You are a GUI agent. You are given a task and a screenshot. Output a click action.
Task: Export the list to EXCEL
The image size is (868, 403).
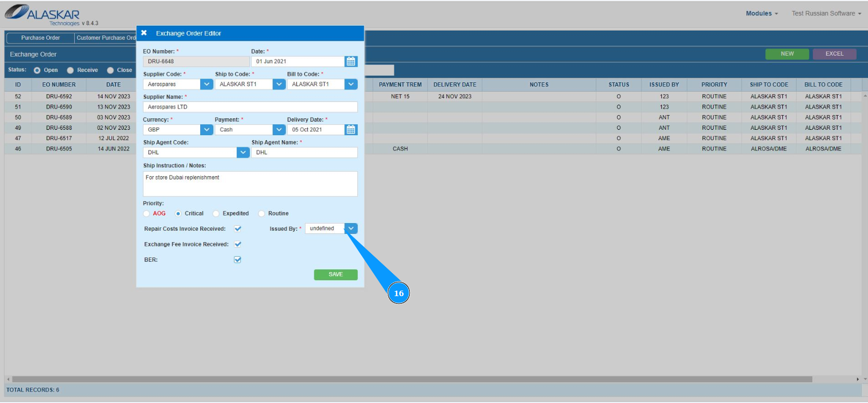coord(834,54)
